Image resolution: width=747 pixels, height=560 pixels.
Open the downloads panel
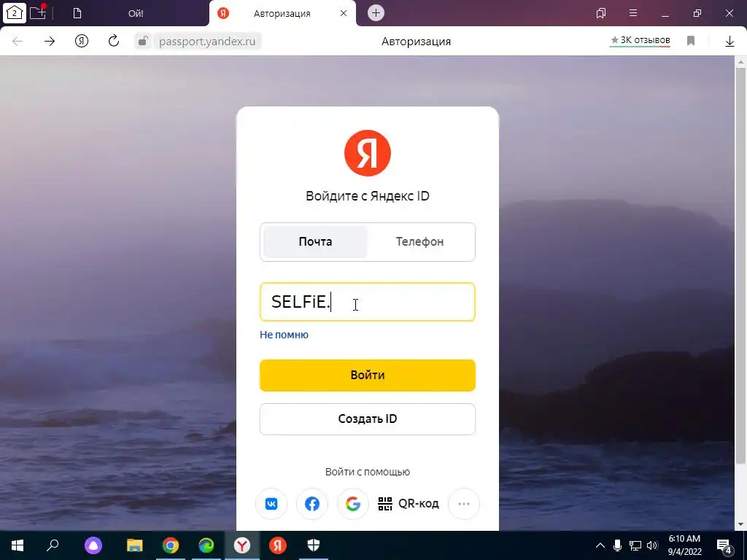(x=729, y=42)
